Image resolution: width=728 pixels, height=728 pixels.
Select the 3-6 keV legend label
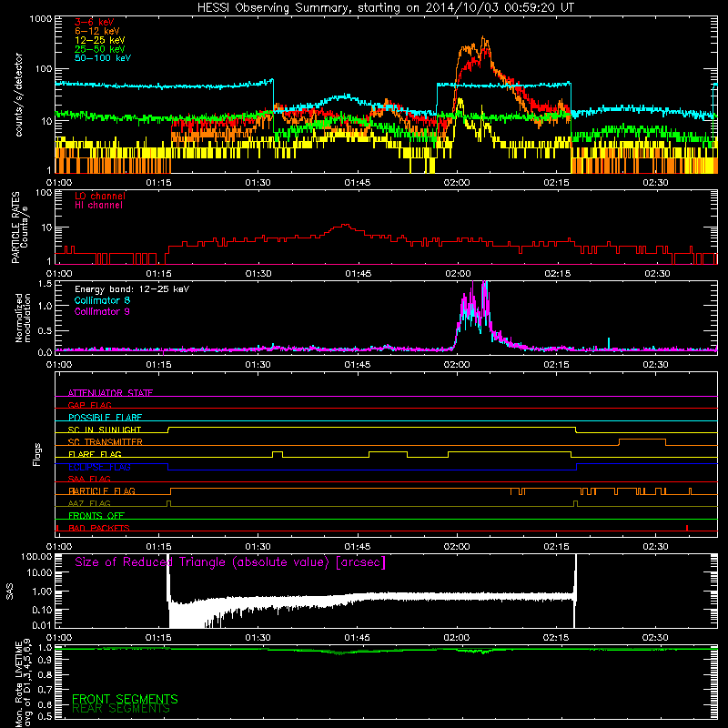[x=95, y=22]
